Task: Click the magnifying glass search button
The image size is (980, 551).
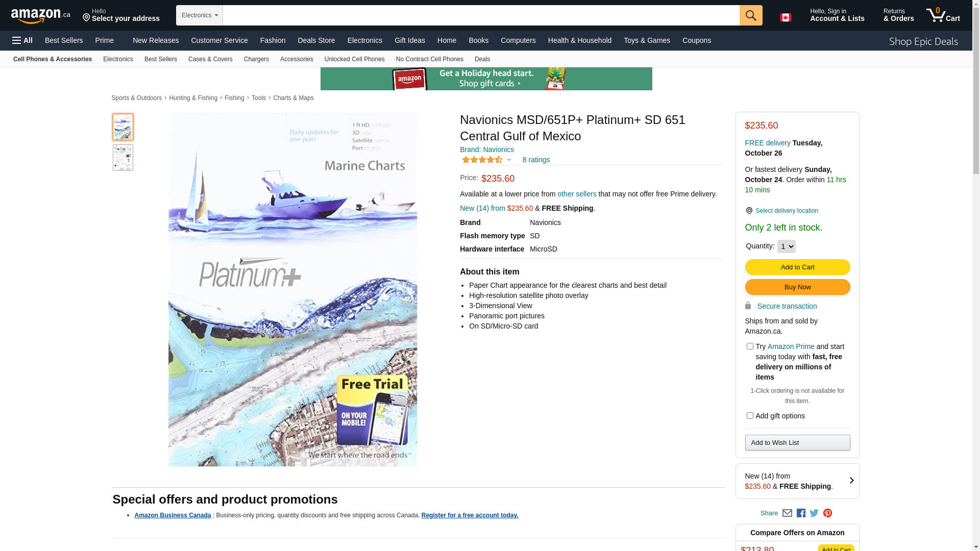Action: point(751,15)
